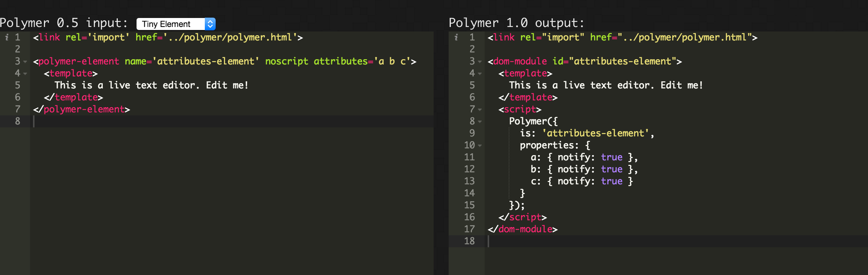
Task: Click the closing </dom-module> tag
Action: pyautogui.click(x=523, y=229)
